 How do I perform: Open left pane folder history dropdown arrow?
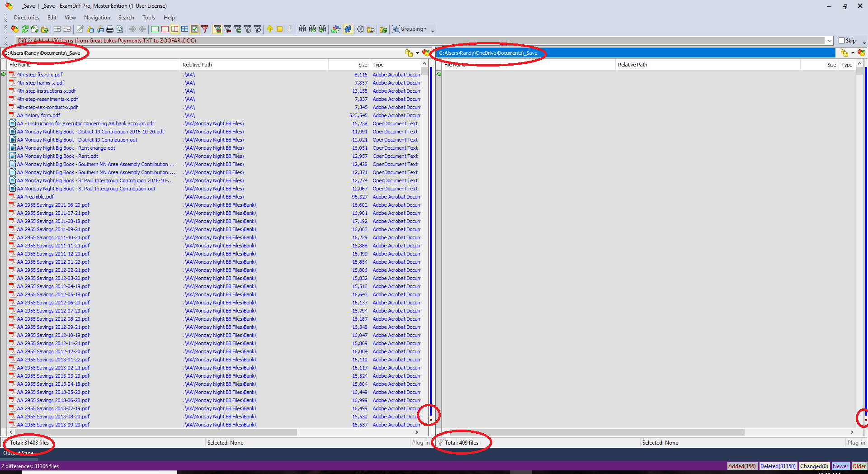click(x=417, y=53)
